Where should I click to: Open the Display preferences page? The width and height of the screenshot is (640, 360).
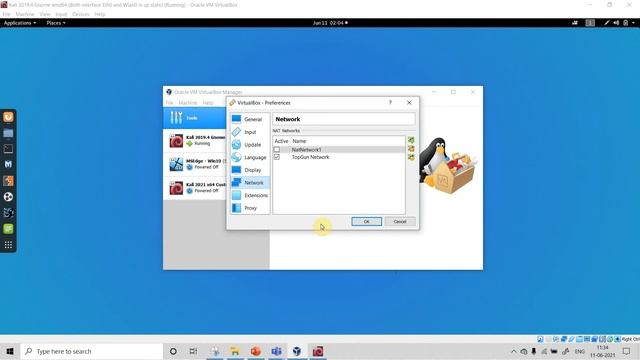point(249,170)
